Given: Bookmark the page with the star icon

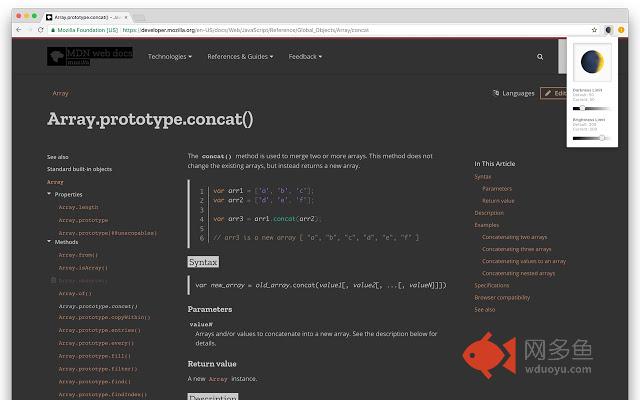Looking at the screenshot, I should (x=594, y=30).
